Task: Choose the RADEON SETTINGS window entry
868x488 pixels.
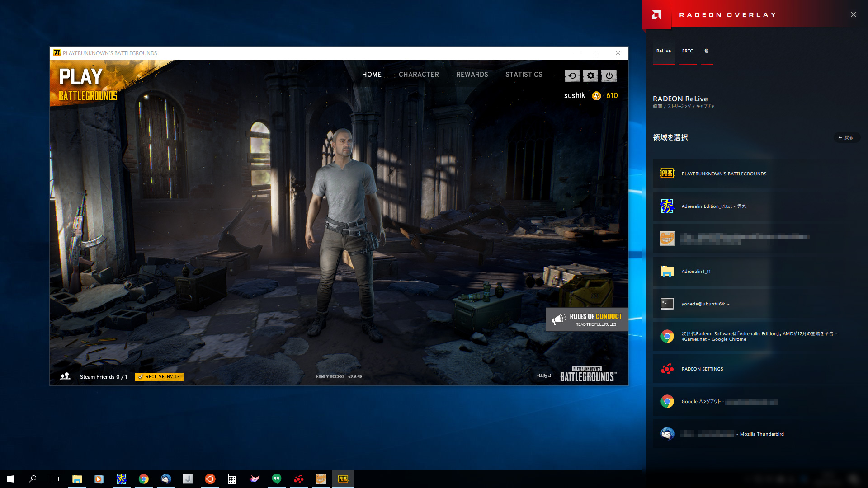Action: click(702, 369)
